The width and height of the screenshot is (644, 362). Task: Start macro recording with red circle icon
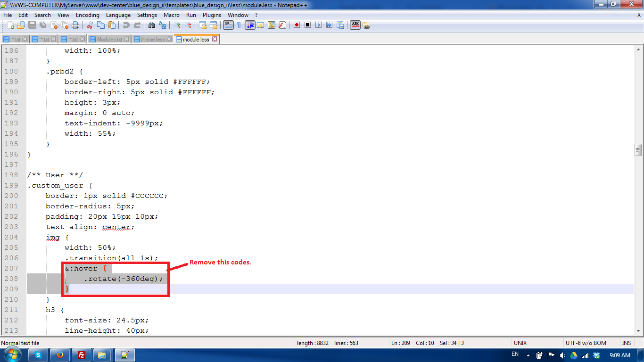[297, 25]
